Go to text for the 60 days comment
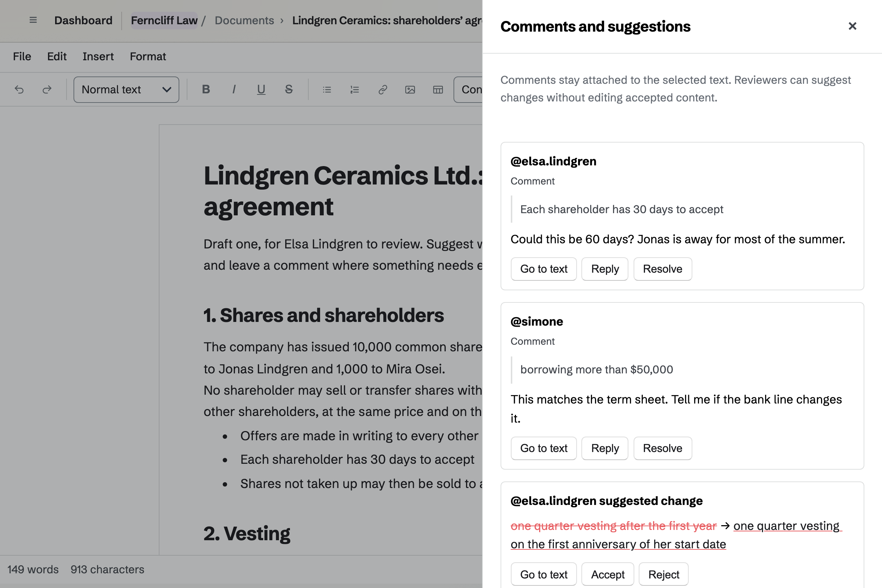 [544, 269]
